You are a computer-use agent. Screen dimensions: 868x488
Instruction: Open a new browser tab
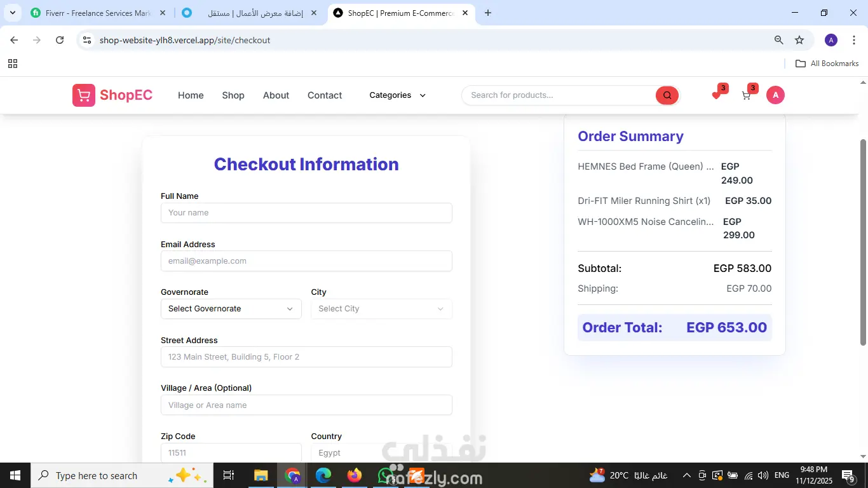point(487,13)
